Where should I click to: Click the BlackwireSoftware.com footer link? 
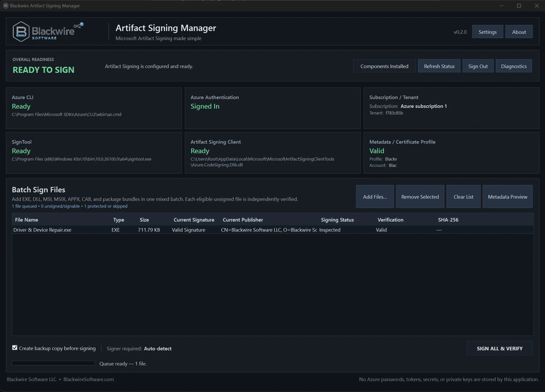[88, 379]
